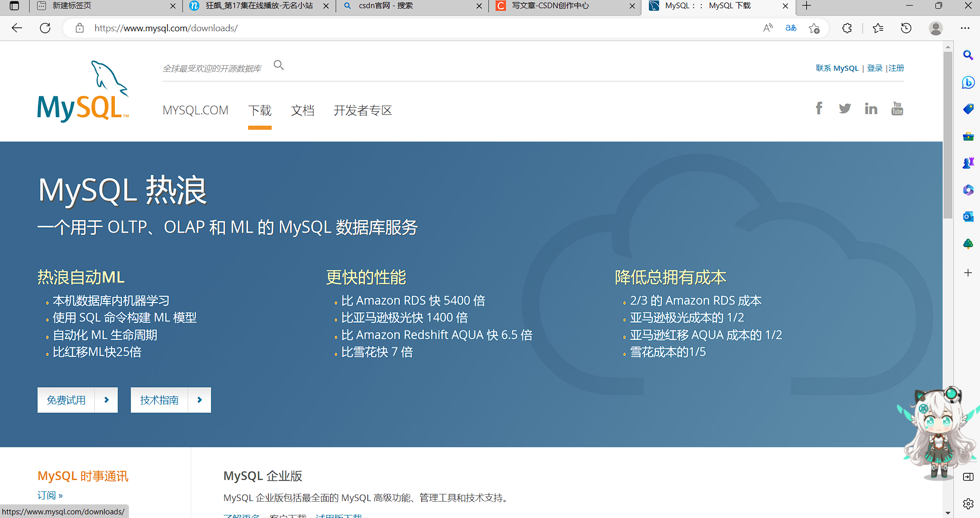Click 比雪花快 7 倍 bullet text
Viewport: 980px width, 518px height.
(377, 352)
